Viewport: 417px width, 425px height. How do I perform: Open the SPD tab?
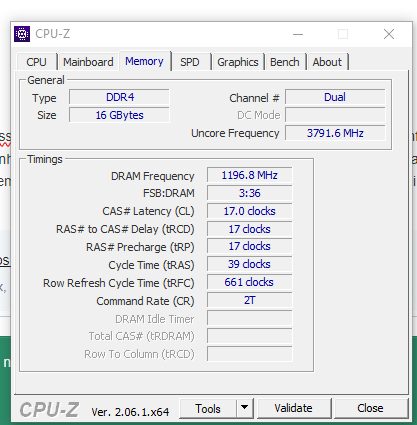point(190,62)
